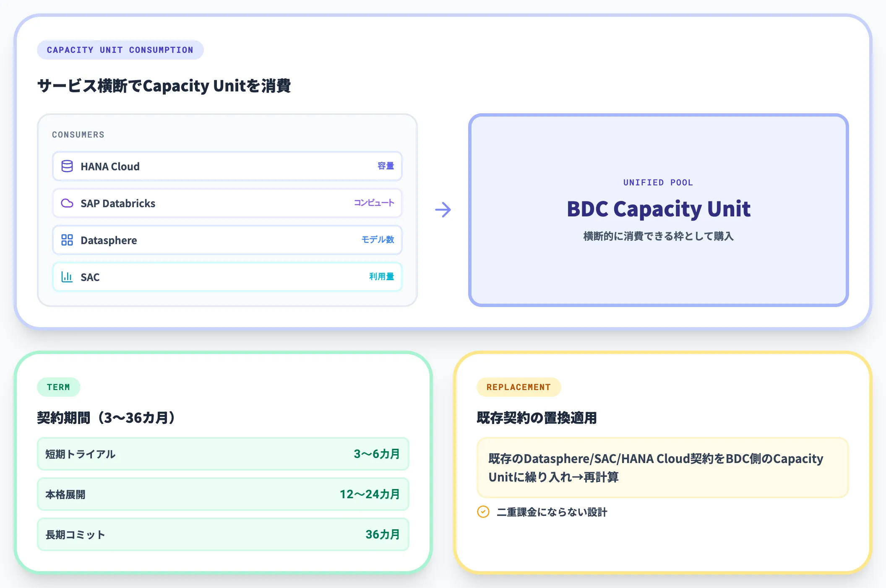
Task: Click the REPLACEMENT badge
Action: click(519, 387)
